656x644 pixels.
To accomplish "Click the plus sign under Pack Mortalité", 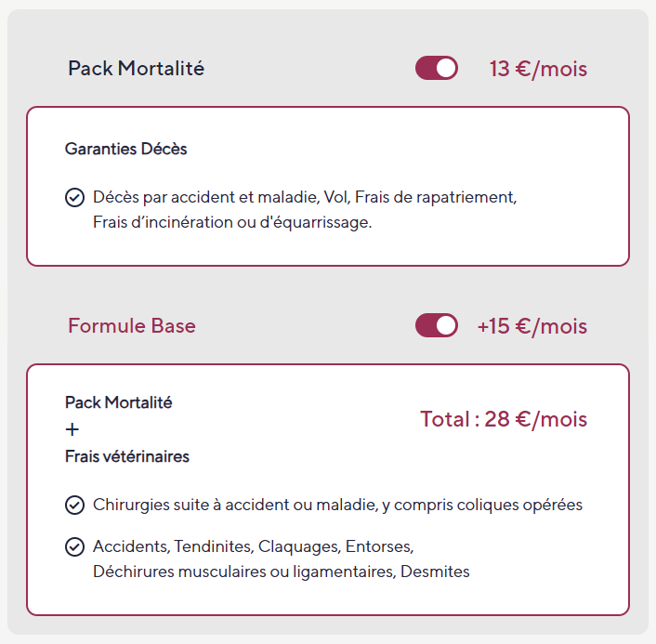I will 72,429.
